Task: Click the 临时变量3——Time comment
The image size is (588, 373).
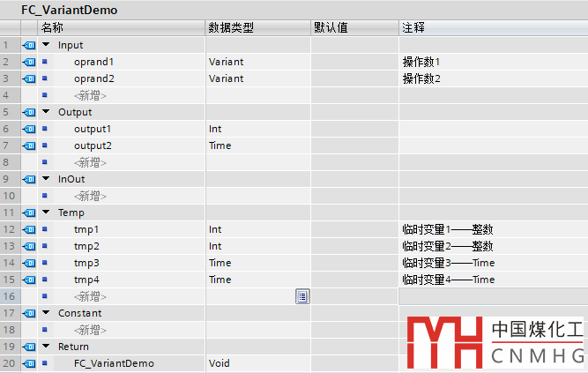Action: (449, 263)
